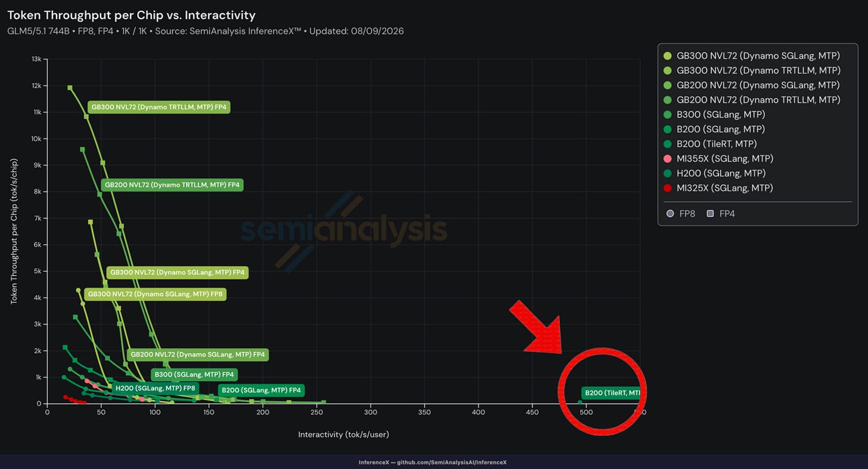Click the "Interactivity (tok/s/user)" x-axis title
The image size is (868, 469).
pos(343,434)
